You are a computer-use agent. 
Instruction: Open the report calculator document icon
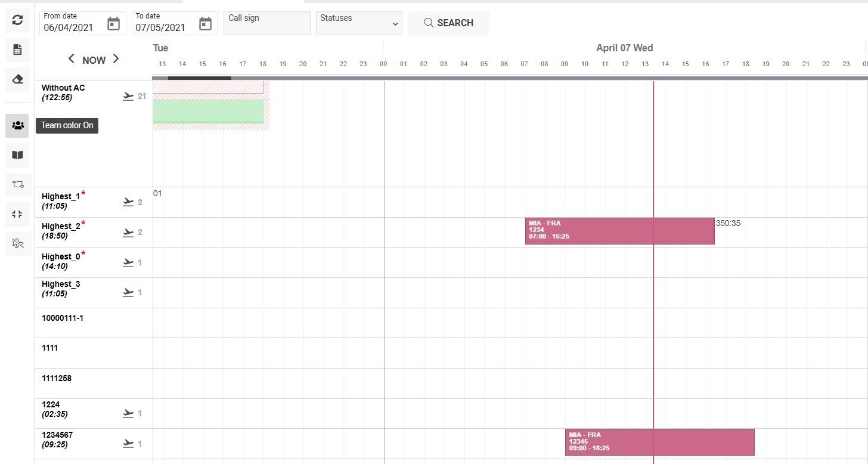[x=17, y=51]
